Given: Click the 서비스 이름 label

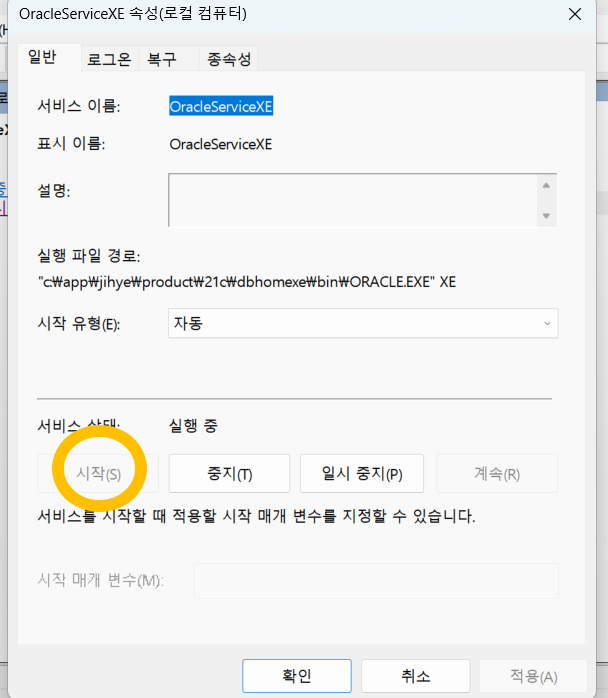Looking at the screenshot, I should pos(79,106).
